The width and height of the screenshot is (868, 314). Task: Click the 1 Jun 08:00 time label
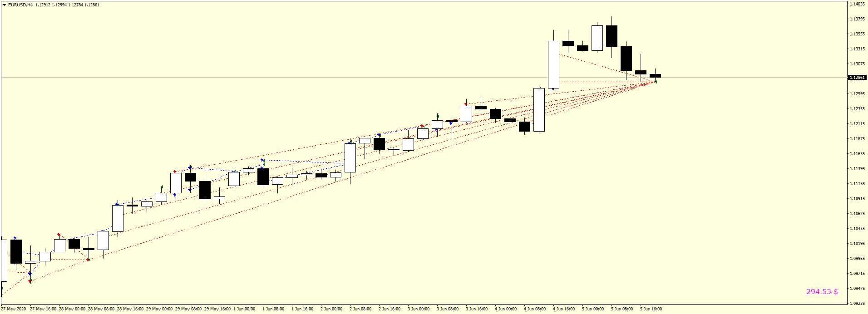coord(273,309)
